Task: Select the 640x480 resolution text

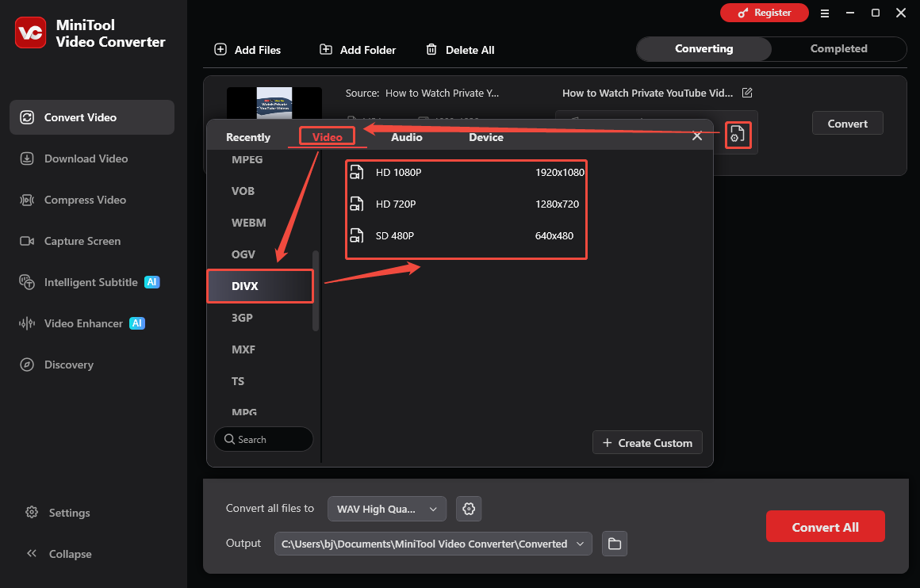Action: click(554, 235)
